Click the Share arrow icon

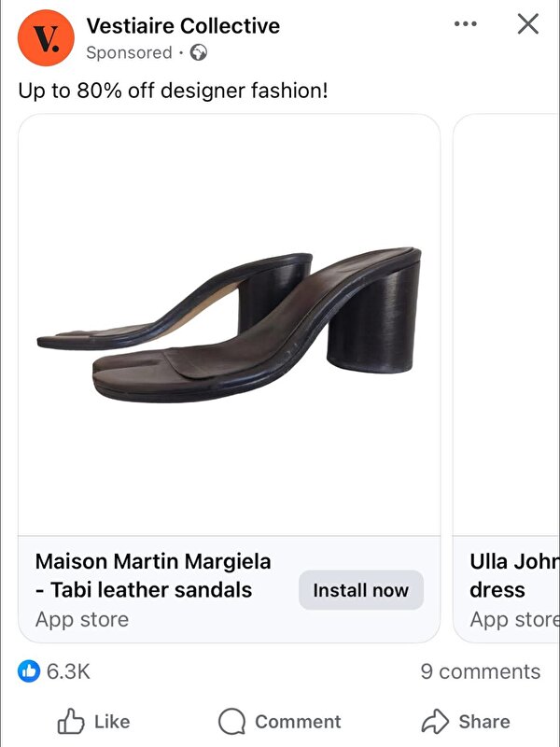coord(435,722)
